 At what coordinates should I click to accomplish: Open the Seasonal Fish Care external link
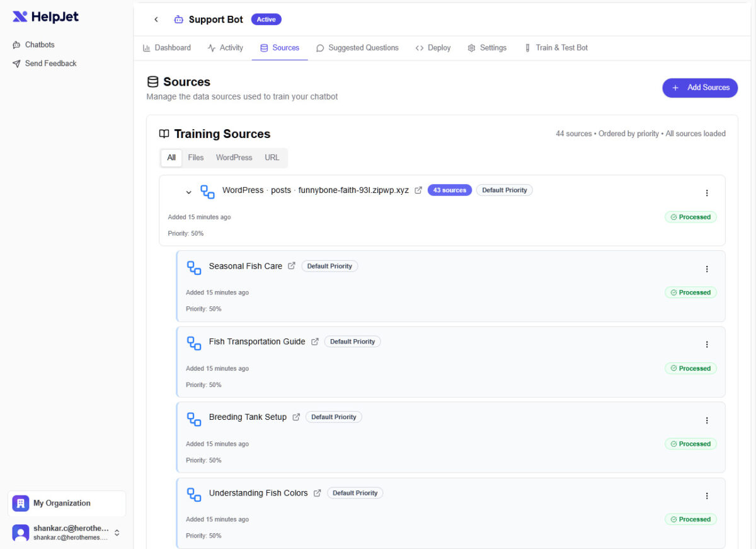[292, 266]
